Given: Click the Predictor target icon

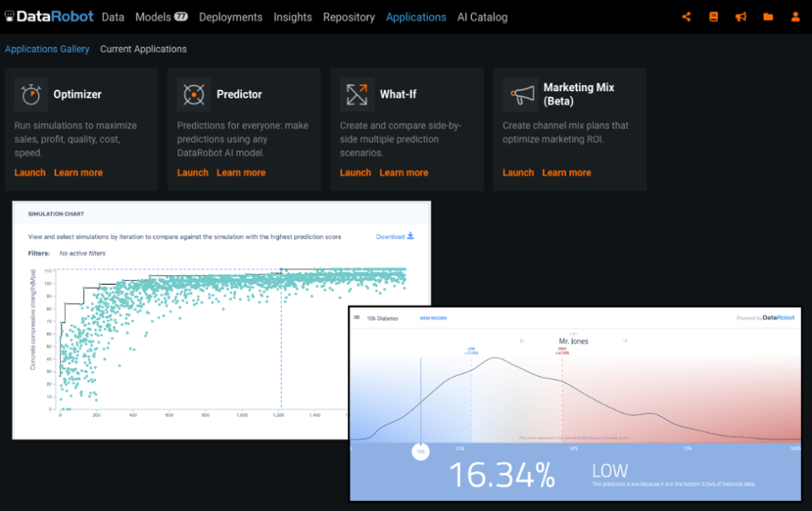Looking at the screenshot, I should pyautogui.click(x=193, y=94).
